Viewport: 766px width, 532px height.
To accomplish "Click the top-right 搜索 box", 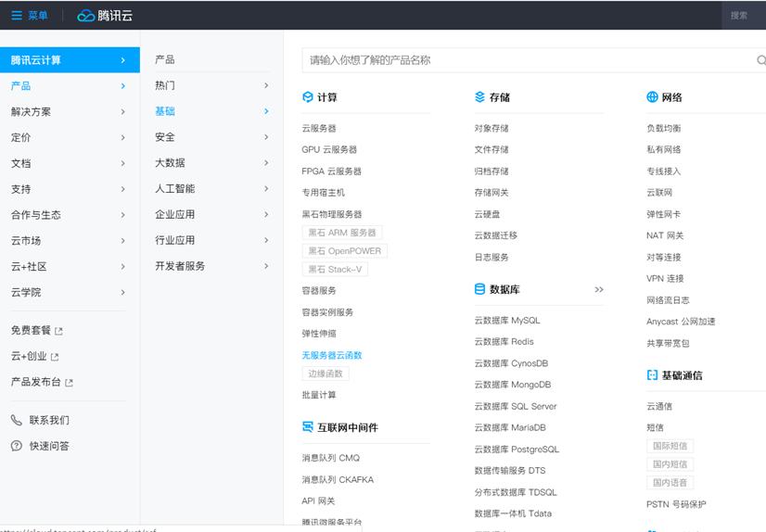I will click(744, 16).
